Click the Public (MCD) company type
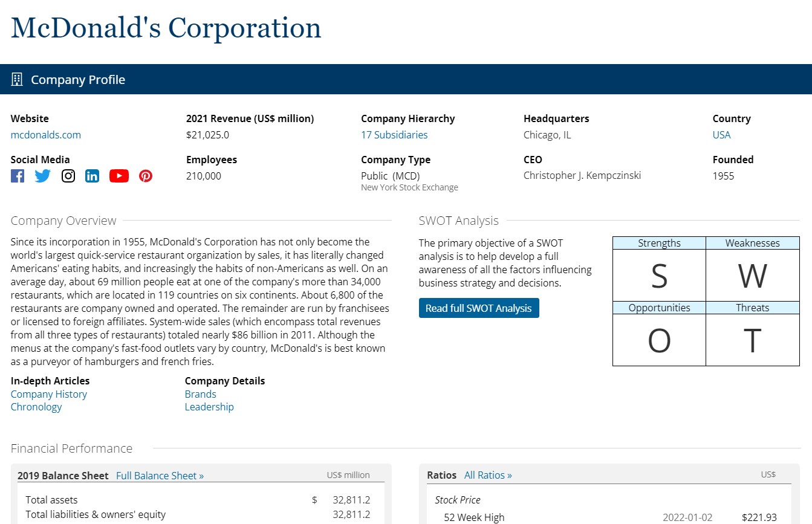Image resolution: width=812 pixels, height=524 pixels. pos(391,176)
